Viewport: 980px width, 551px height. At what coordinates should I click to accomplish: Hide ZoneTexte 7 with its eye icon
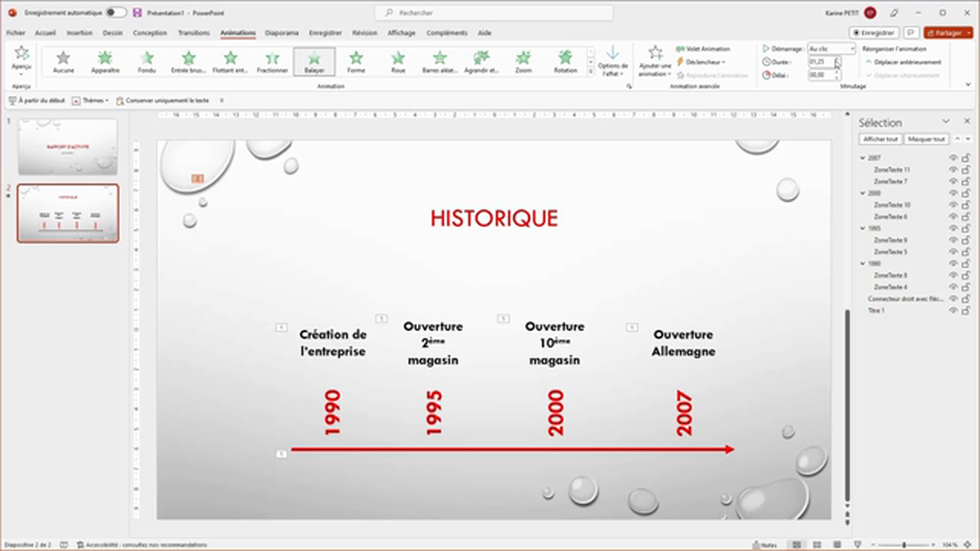[954, 181]
